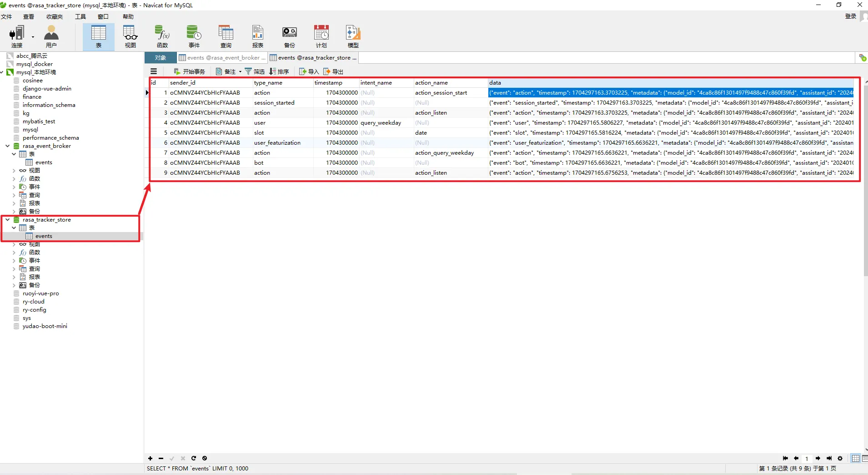The width and height of the screenshot is (868, 475).
Task: Select the mysql_docker connection
Action: coord(35,64)
